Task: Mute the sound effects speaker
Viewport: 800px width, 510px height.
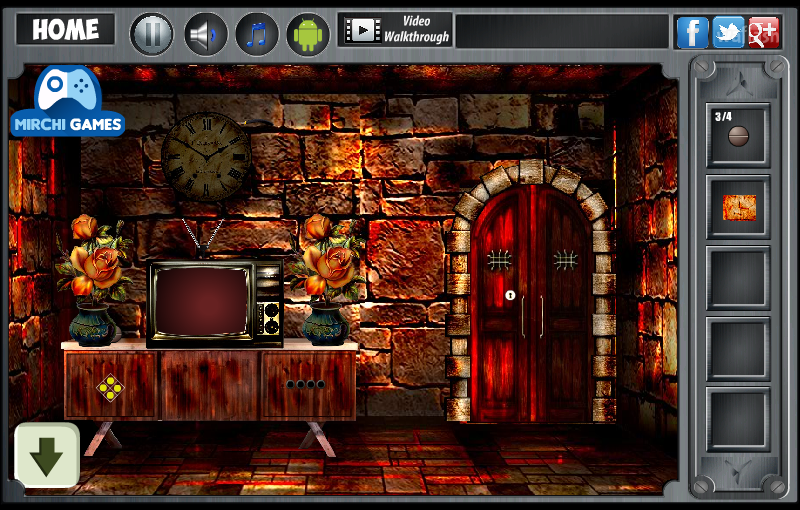Action: coord(205,34)
